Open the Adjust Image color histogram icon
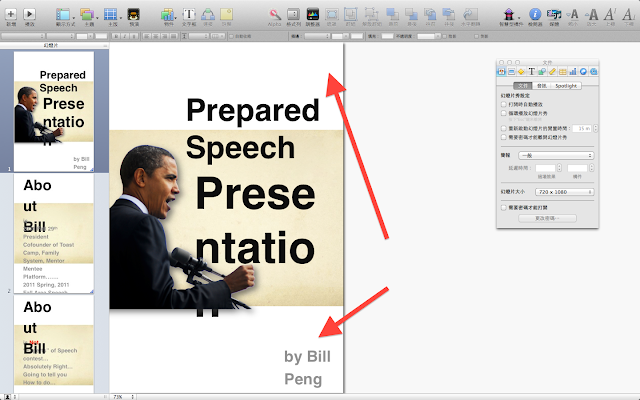Viewport: 640px width, 400px height. click(x=313, y=15)
